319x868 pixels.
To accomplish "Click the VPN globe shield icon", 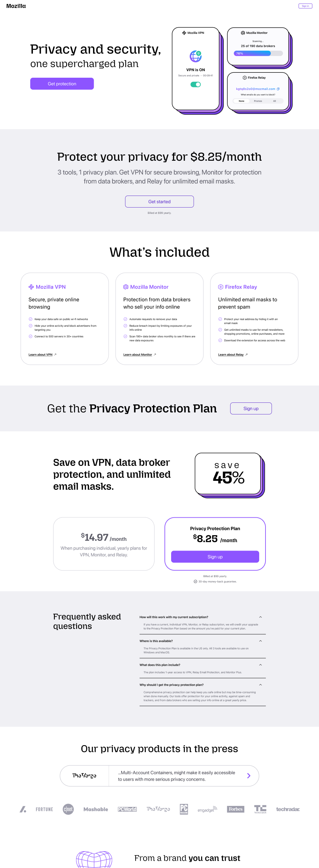I will point(196,56).
